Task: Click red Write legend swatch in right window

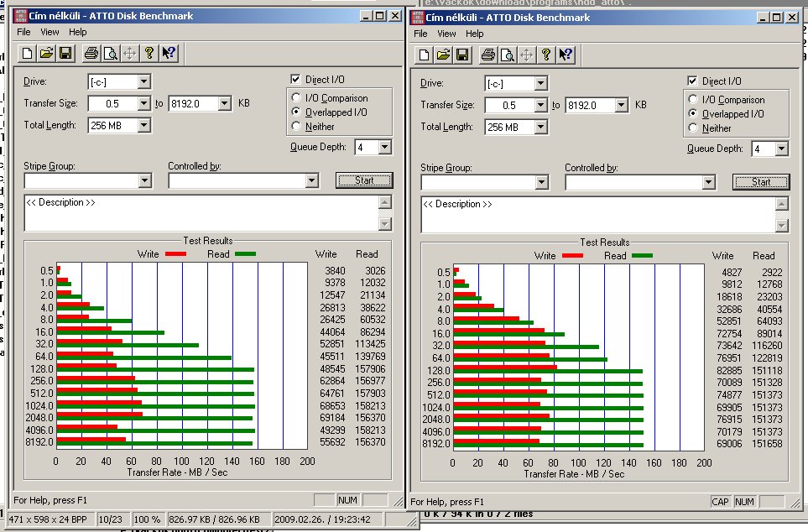Action: pos(572,255)
